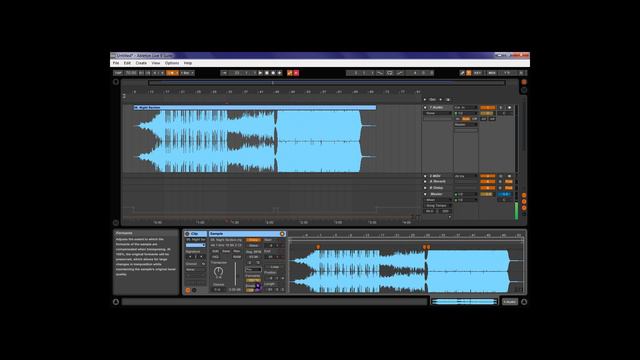Toggle 1 Audio track activator button
Image resolution: width=640 pixels, height=360 pixels.
(x=488, y=107)
